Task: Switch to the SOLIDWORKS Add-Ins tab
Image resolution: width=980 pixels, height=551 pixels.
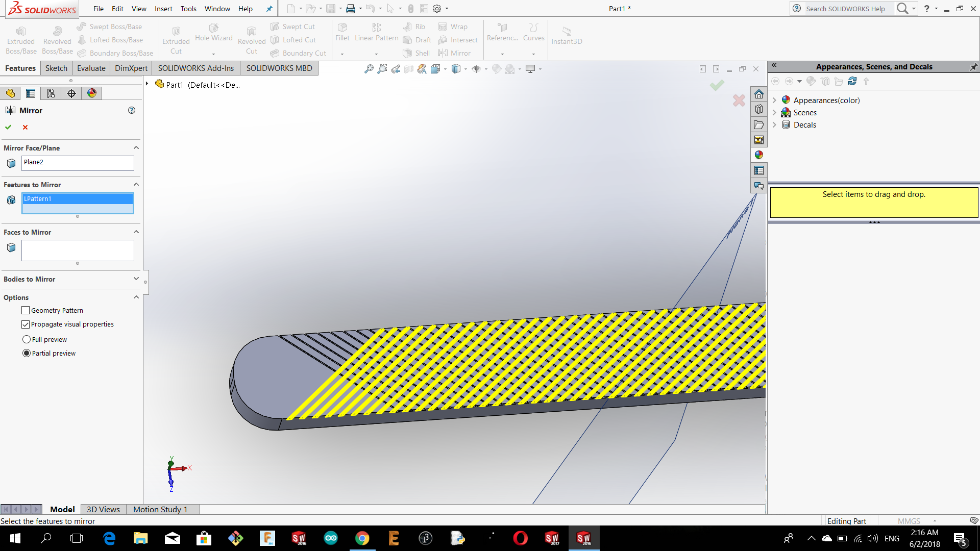Action: click(196, 68)
